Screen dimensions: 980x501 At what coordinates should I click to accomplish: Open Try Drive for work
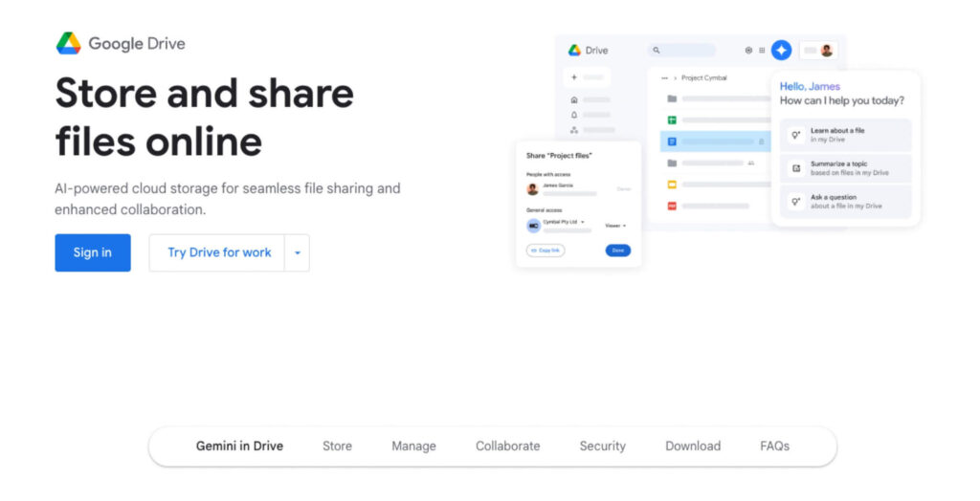(x=217, y=252)
